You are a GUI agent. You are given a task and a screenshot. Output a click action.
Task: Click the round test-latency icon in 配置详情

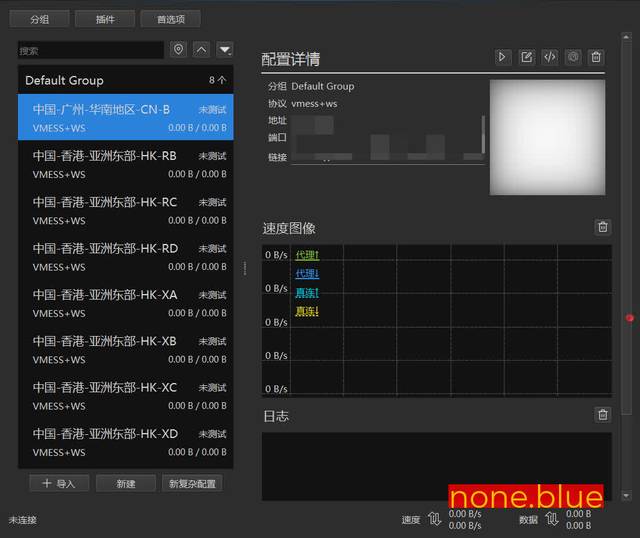(x=573, y=58)
